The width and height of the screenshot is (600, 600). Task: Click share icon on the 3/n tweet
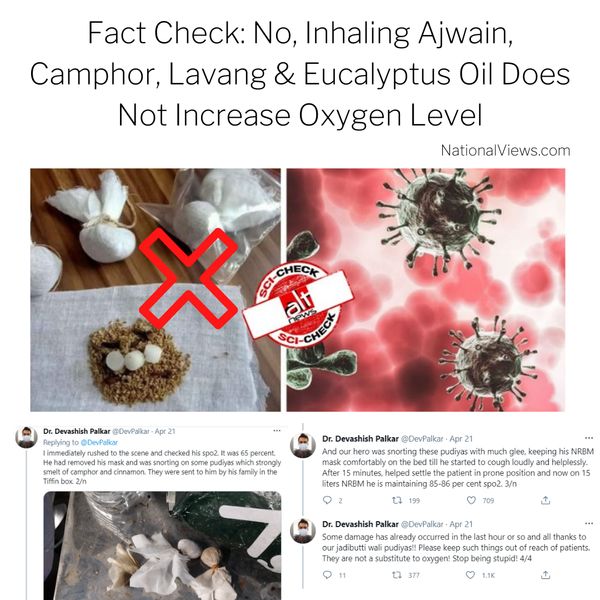(546, 500)
